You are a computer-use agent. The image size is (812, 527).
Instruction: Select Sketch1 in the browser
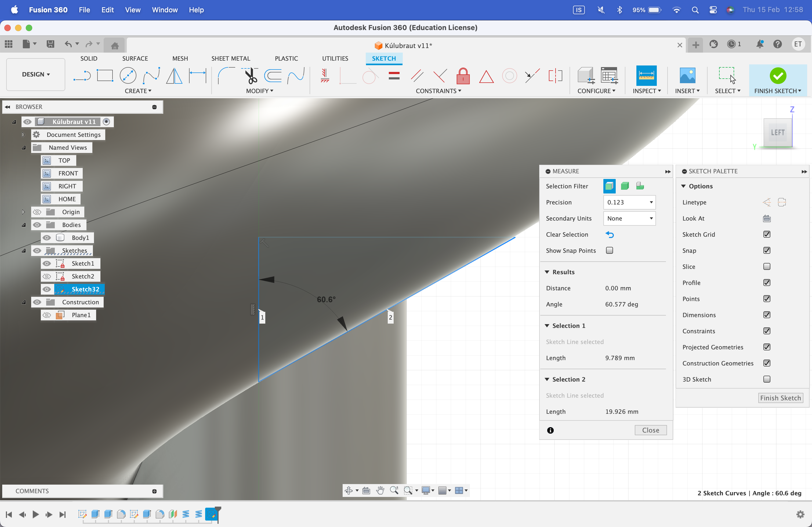point(83,263)
